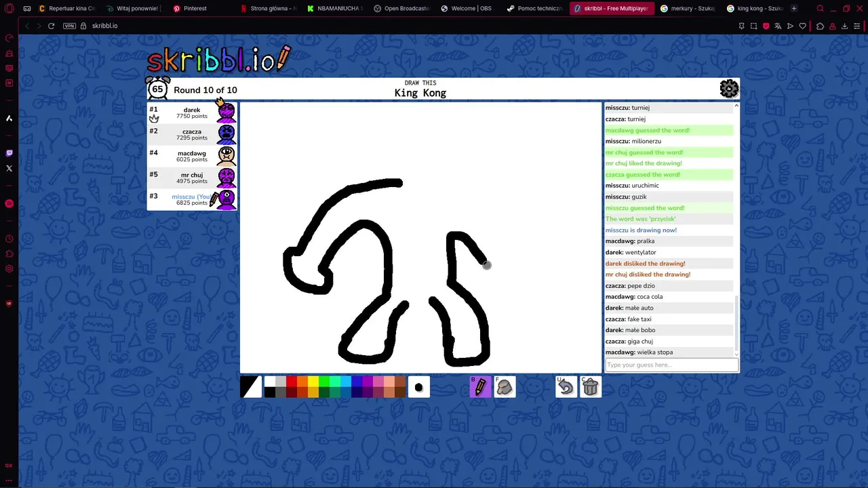Switch to Pomoc techniczna tab
The height and width of the screenshot is (488, 868).
pos(535,8)
